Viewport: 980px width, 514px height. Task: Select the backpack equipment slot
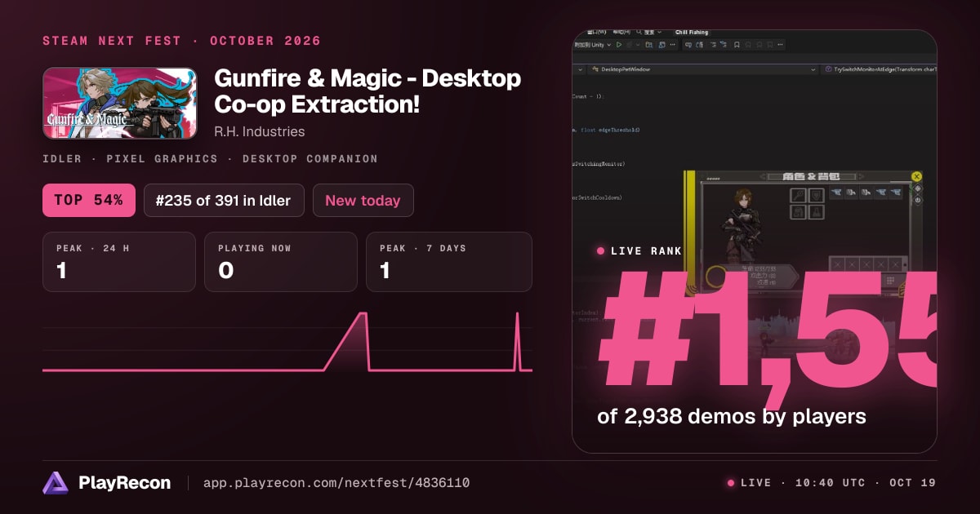[x=798, y=212]
